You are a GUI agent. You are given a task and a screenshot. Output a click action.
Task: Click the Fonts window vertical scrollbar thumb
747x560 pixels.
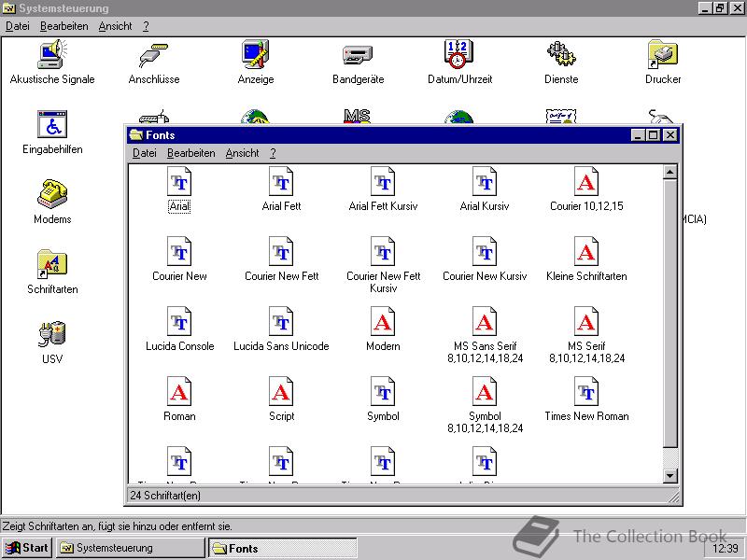(669, 314)
